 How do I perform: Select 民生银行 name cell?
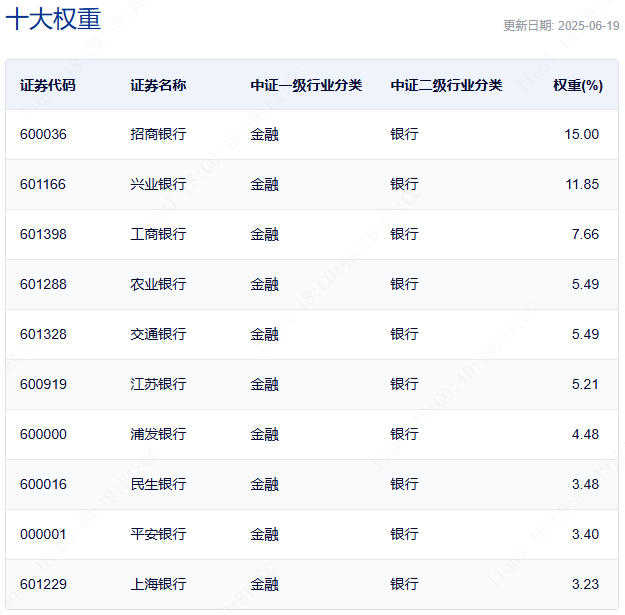tap(158, 484)
